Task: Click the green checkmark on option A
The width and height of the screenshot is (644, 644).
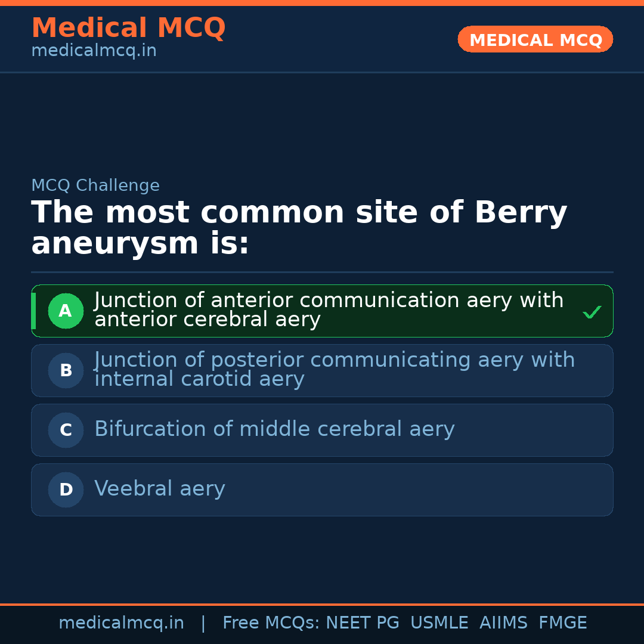Action: point(592,312)
